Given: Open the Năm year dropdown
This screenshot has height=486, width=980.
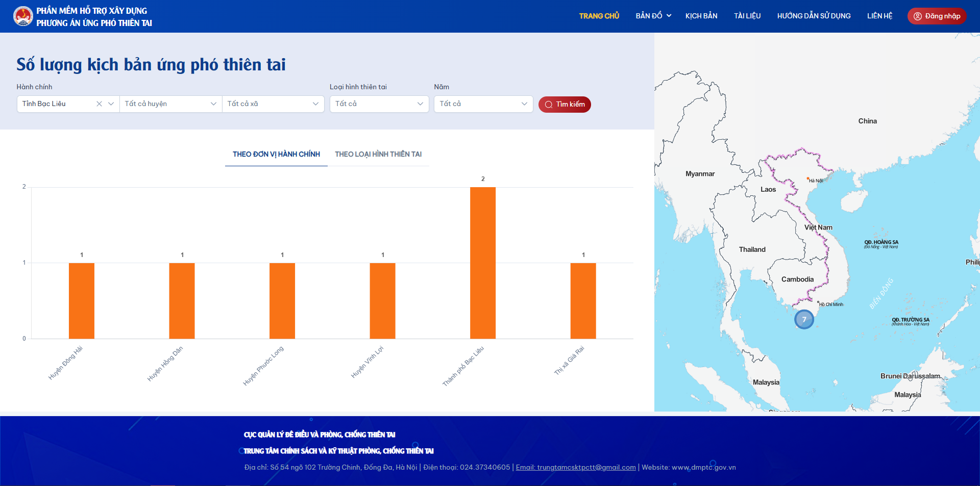Looking at the screenshot, I should coord(483,104).
